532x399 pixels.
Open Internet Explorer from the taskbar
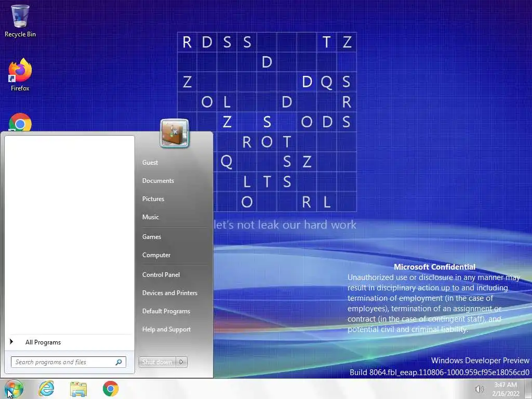tap(46, 389)
